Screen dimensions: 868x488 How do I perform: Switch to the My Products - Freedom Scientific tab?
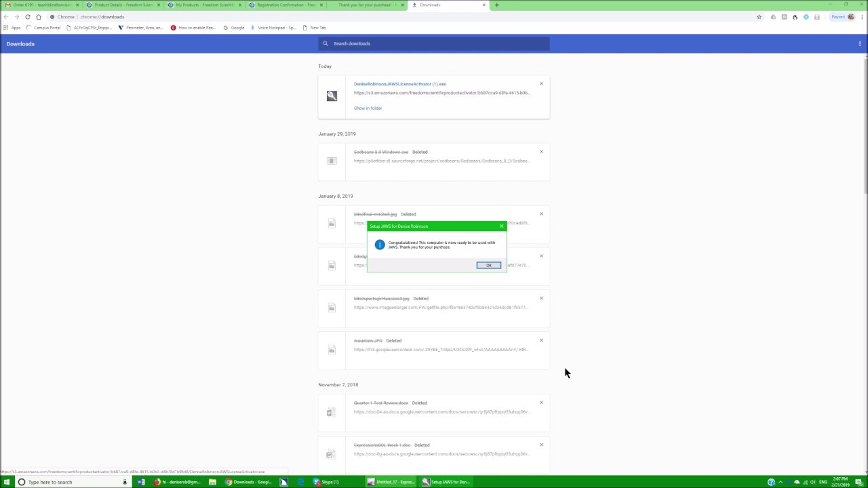click(203, 5)
